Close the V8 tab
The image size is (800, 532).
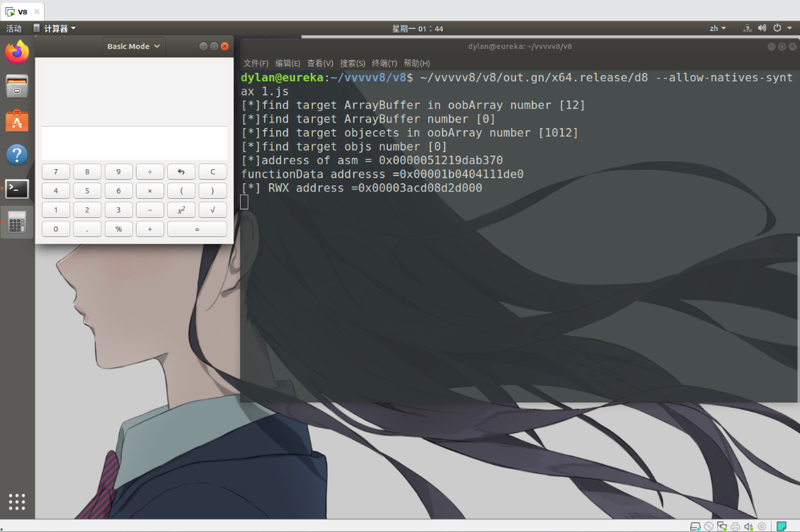click(37, 12)
